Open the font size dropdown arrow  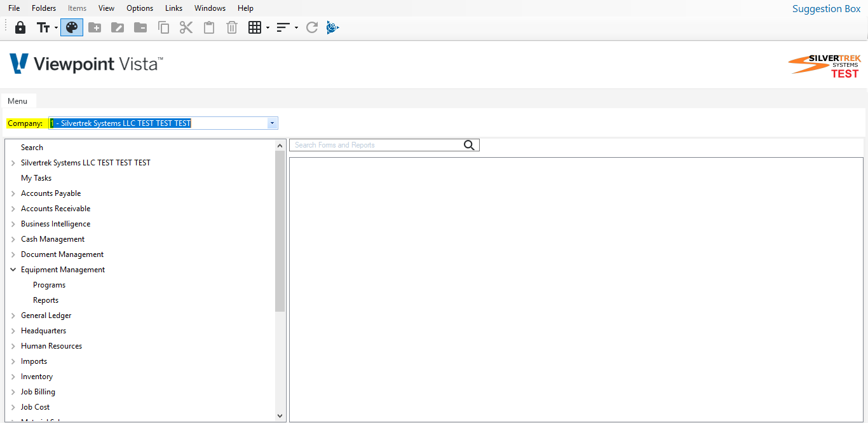click(x=56, y=28)
